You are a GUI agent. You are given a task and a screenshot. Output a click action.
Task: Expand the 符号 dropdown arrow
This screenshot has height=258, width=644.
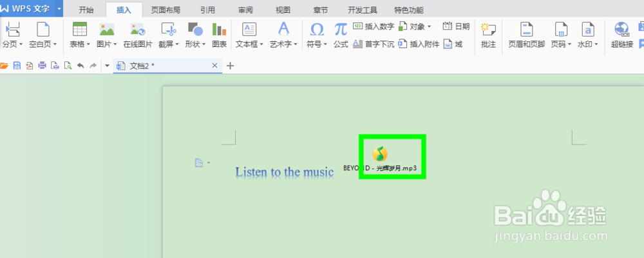325,44
